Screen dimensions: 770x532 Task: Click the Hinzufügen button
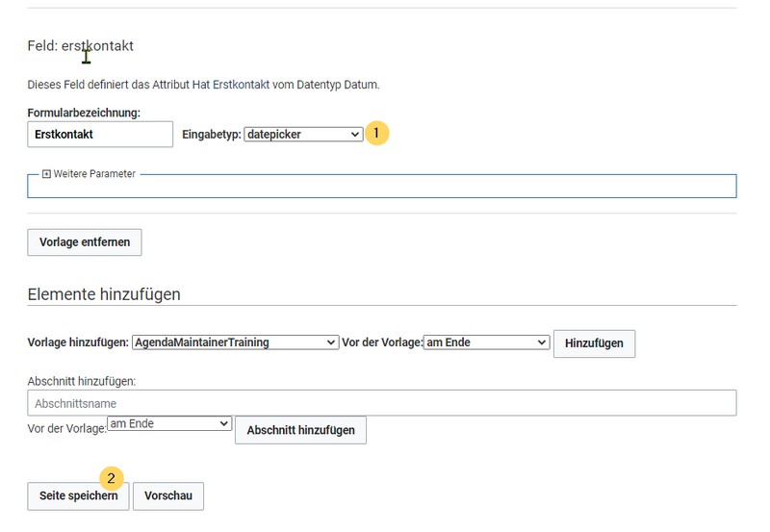click(x=594, y=343)
